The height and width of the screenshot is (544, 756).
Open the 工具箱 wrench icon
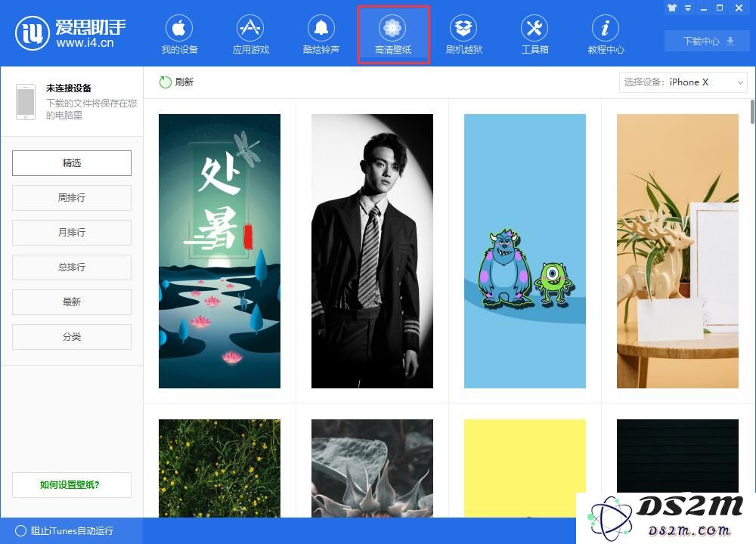534,29
